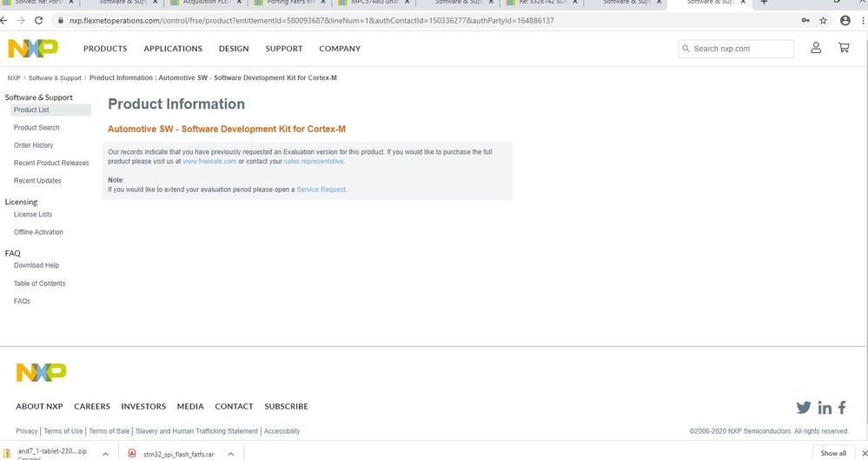This screenshot has height=460, width=868.
Task: Open the Chrome profile avatar icon
Action: [x=845, y=21]
